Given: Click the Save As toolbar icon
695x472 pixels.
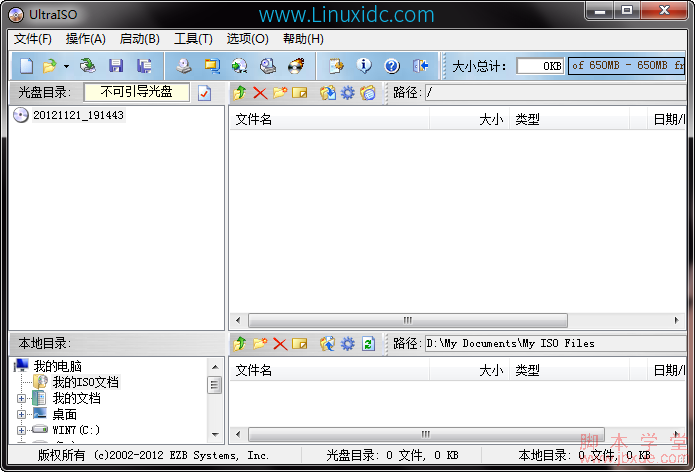Looking at the screenshot, I should pyautogui.click(x=144, y=66).
